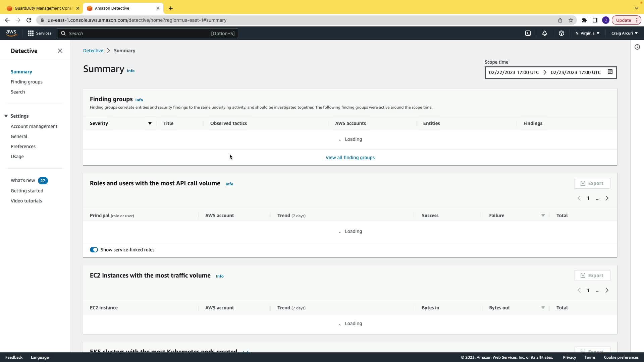Open Finding groups in the sidebar
Viewport: 644px width, 362px height.
point(26,82)
